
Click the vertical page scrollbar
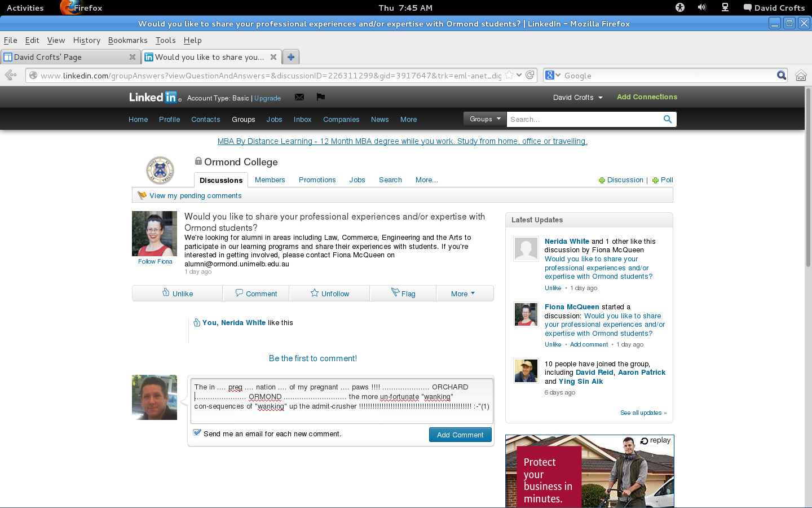808,176
